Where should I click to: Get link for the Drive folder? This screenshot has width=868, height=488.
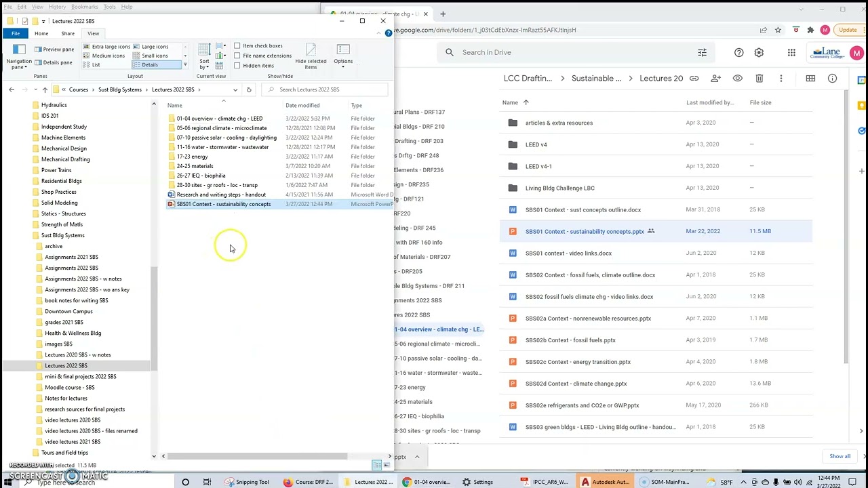tap(694, 79)
